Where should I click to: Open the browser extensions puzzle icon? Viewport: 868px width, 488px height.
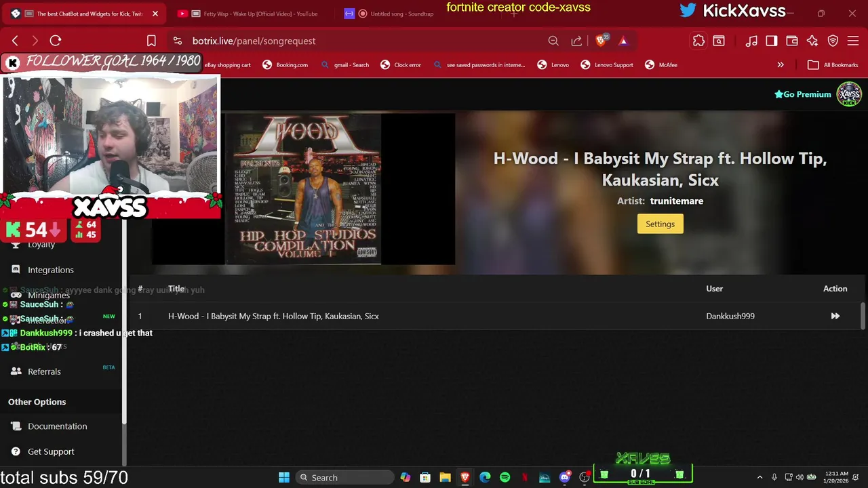coord(698,41)
